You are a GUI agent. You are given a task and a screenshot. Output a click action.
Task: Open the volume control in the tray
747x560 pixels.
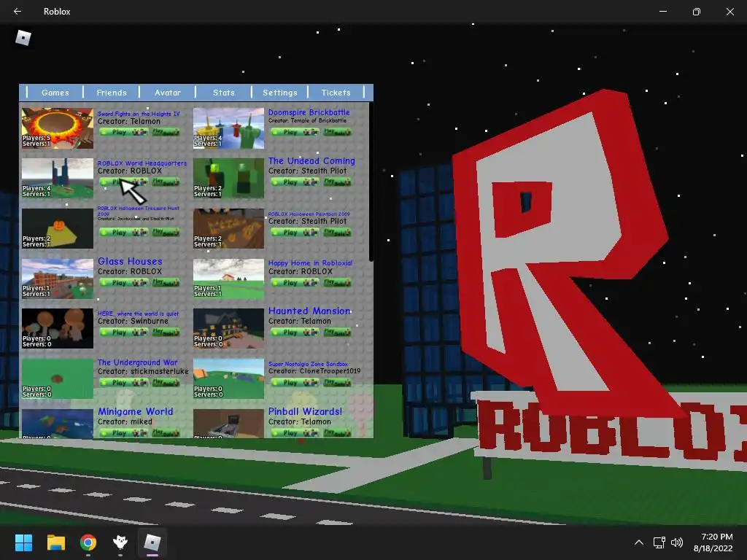click(676, 542)
